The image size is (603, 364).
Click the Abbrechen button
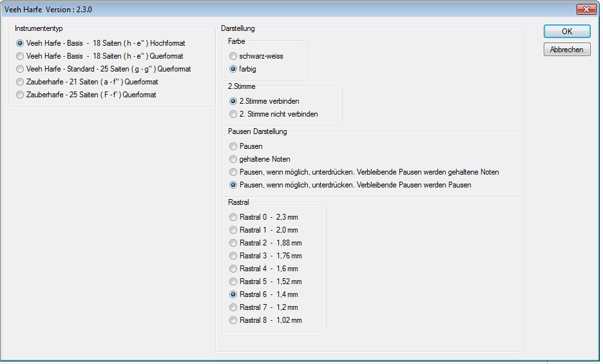[566, 50]
